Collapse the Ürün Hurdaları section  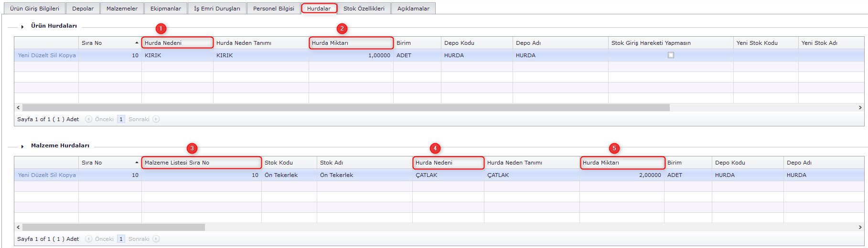point(22,27)
